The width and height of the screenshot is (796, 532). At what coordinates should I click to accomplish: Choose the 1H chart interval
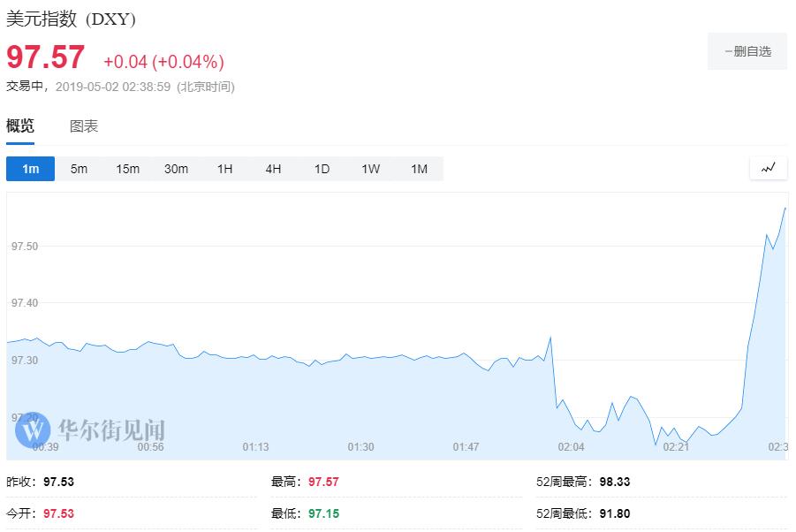coord(225,169)
